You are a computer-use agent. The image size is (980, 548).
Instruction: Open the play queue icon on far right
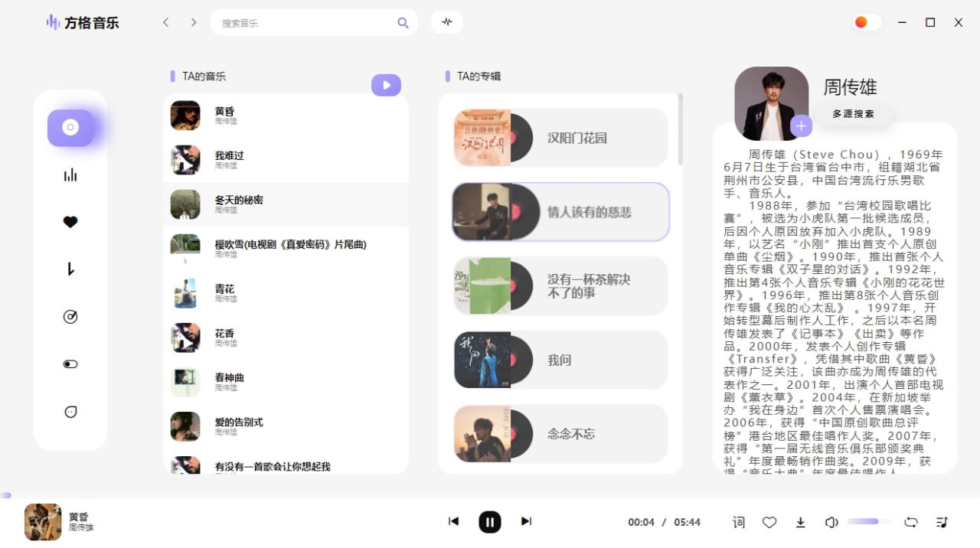[942, 521]
